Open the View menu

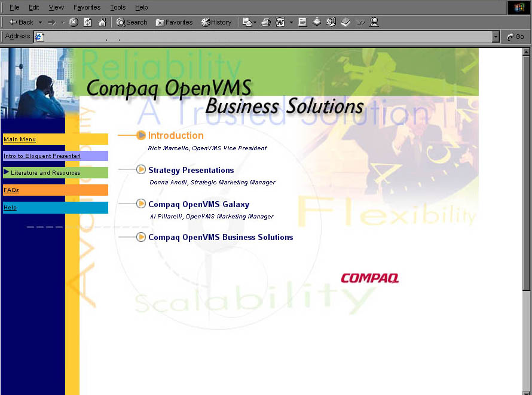(56, 7)
